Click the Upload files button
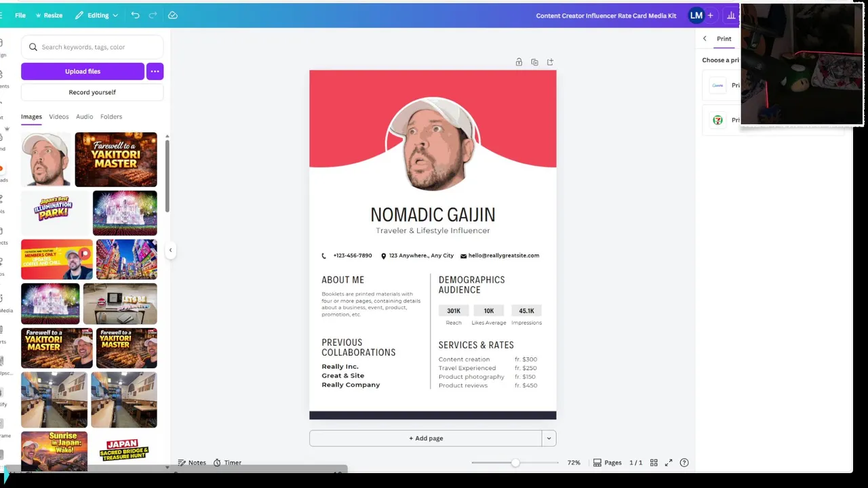The image size is (868, 488). point(83,71)
